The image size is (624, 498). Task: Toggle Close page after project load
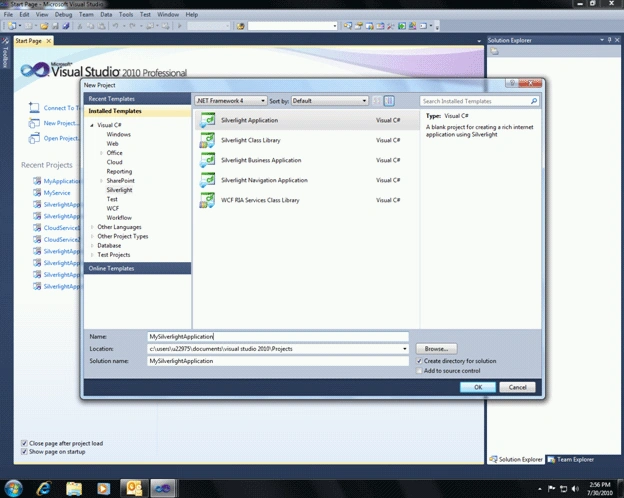tap(24, 443)
